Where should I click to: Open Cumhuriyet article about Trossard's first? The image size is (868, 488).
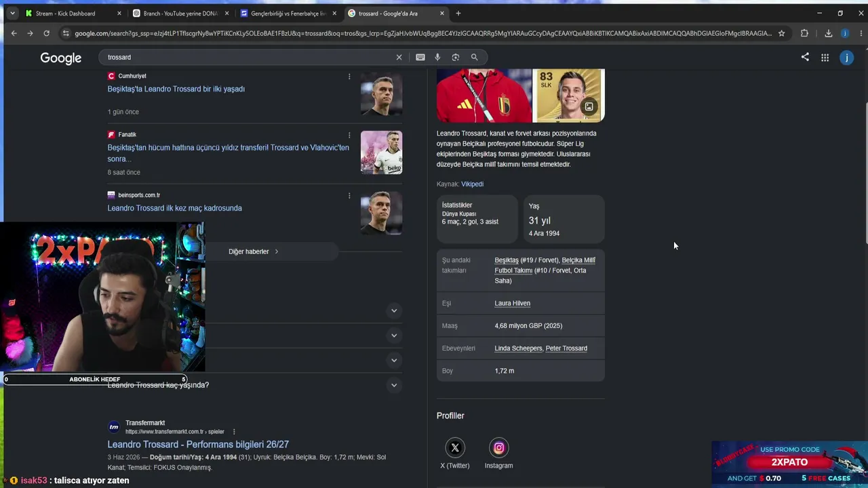point(176,89)
